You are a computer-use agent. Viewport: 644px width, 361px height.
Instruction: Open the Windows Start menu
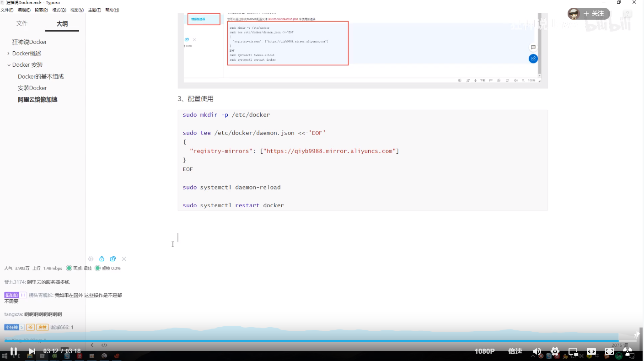coord(5,356)
